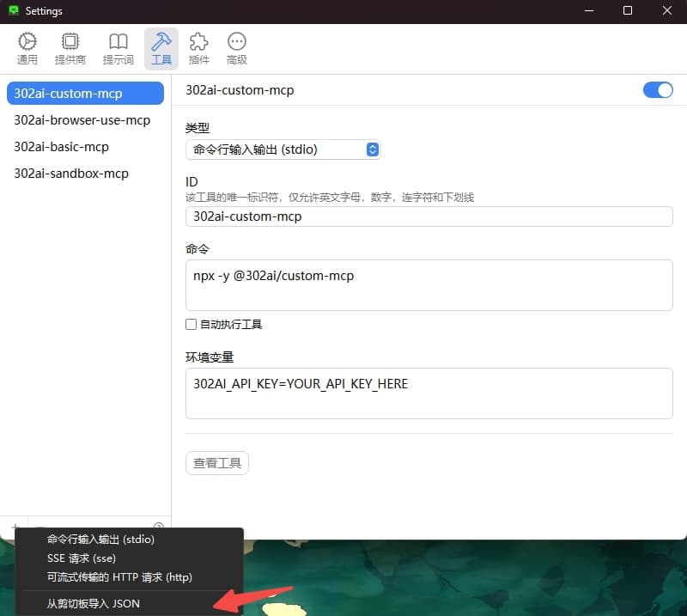Check the 自动执行工具 checkbox

point(191,325)
